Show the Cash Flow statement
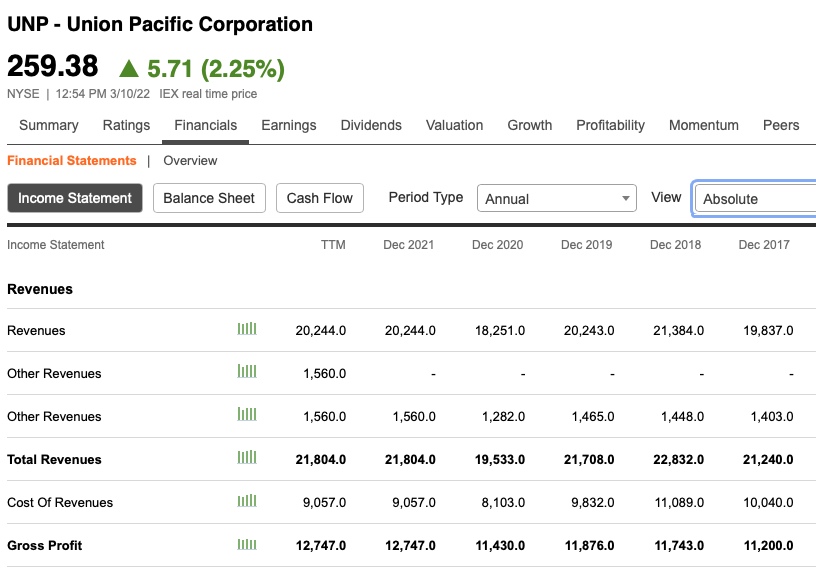The image size is (816, 582). click(x=320, y=198)
